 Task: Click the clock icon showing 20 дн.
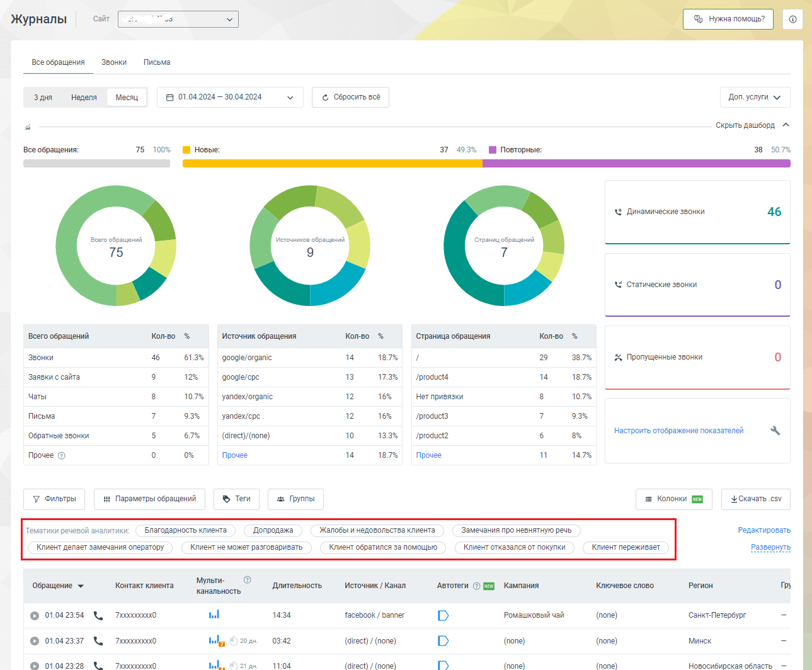click(234, 641)
